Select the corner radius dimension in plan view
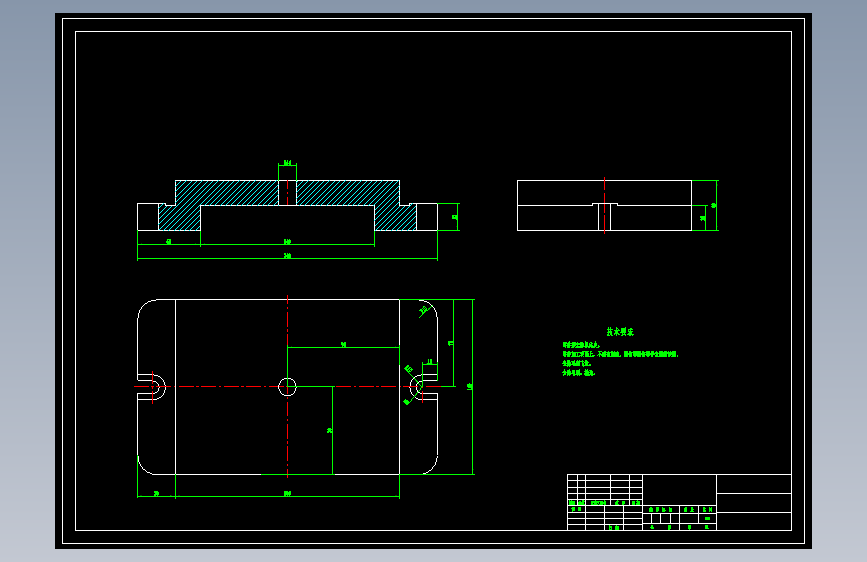 click(424, 310)
